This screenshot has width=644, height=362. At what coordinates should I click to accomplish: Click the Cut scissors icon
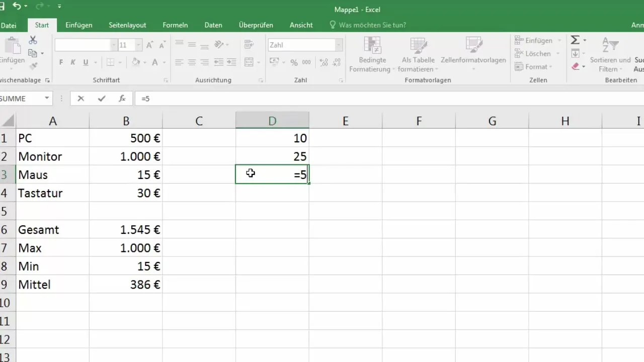(33, 40)
